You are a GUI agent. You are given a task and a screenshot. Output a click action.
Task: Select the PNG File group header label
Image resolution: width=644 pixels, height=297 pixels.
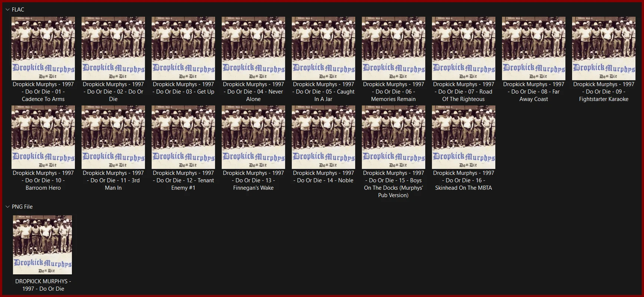[22, 207]
